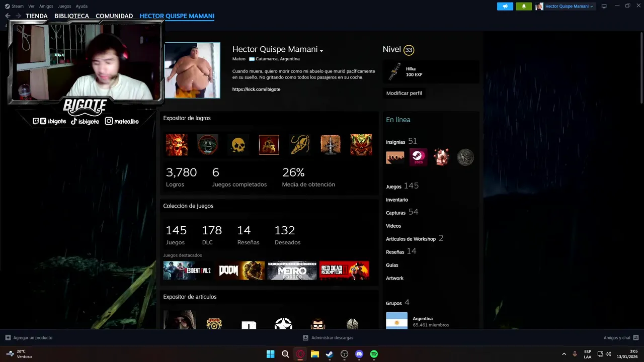
Task: Click the 3,780 Logros stat
Action: tap(181, 177)
